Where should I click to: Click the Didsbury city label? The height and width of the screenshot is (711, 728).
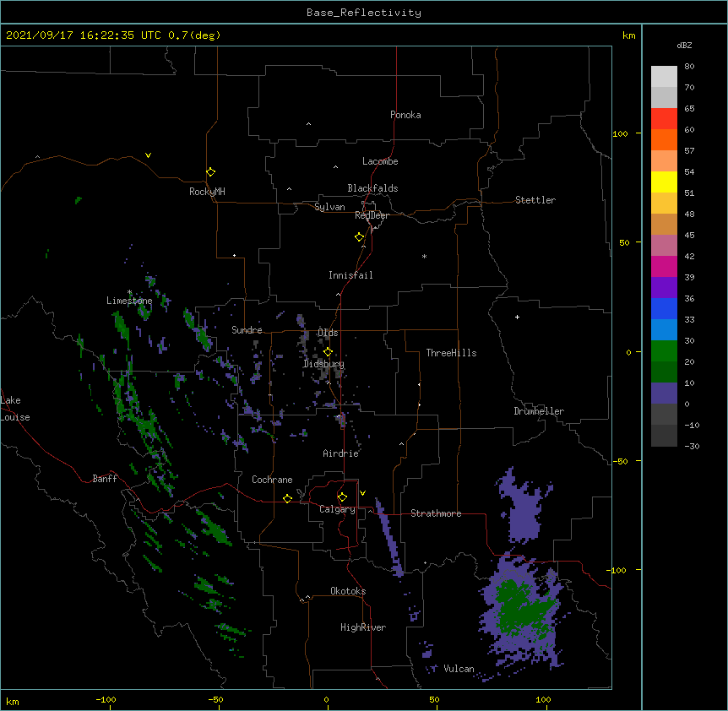pos(324,364)
